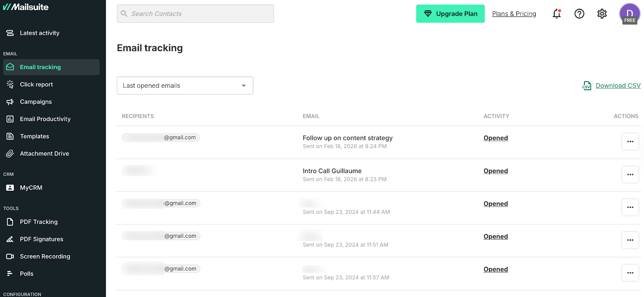Viewport: 644px width, 297px height.
Task: Click the PDF Tracking file icon
Action: 10,222
